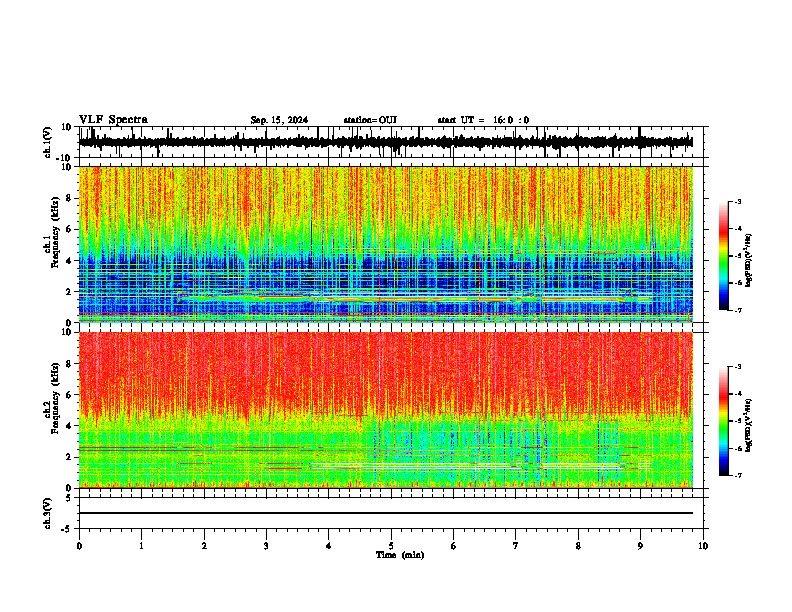Click time axis tick label "7"
Screen dimensions: 792x612
point(516,546)
